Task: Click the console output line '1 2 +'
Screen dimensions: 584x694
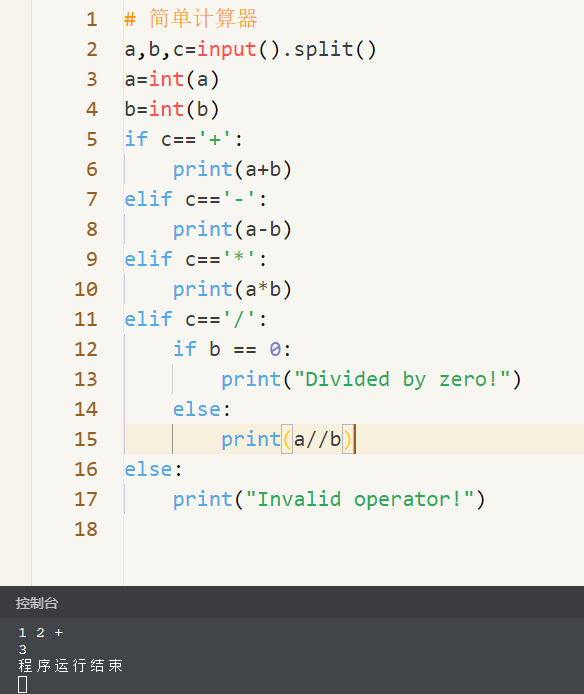Action: point(41,633)
